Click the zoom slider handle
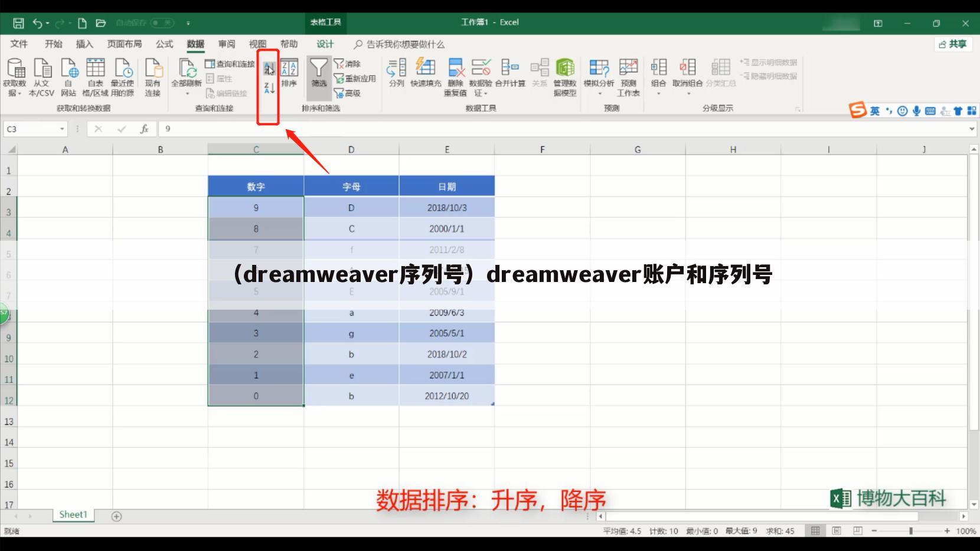 click(x=911, y=531)
